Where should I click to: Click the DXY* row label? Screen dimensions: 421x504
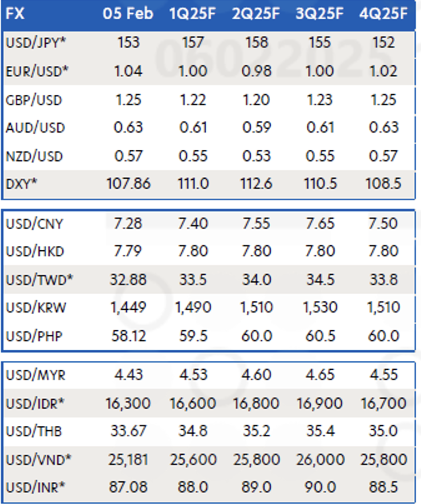click(20, 184)
